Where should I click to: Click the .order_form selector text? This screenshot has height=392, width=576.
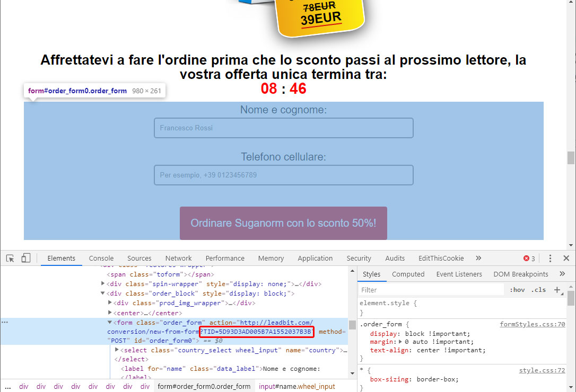[x=381, y=324]
